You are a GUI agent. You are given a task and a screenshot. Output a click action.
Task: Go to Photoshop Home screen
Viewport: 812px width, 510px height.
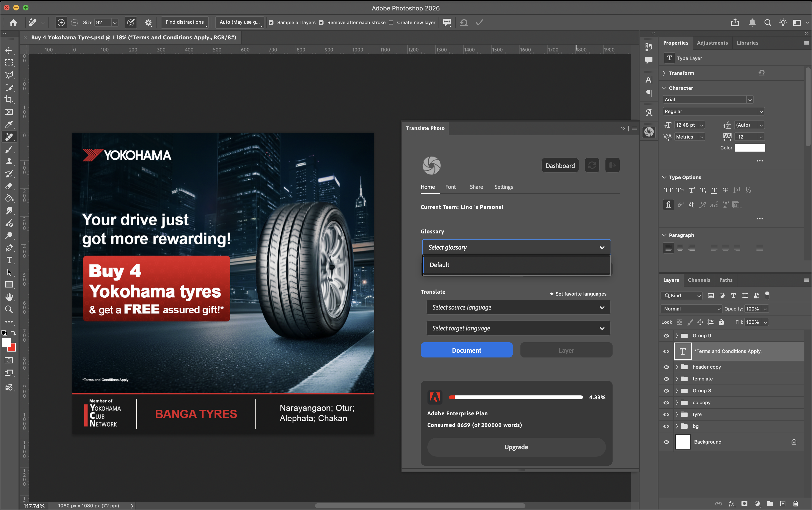pyautogui.click(x=13, y=23)
